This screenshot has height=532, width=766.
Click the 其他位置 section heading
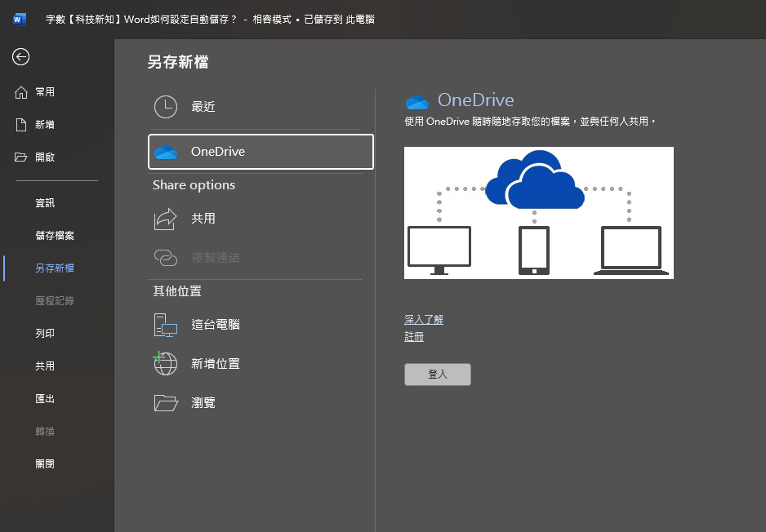(x=177, y=291)
